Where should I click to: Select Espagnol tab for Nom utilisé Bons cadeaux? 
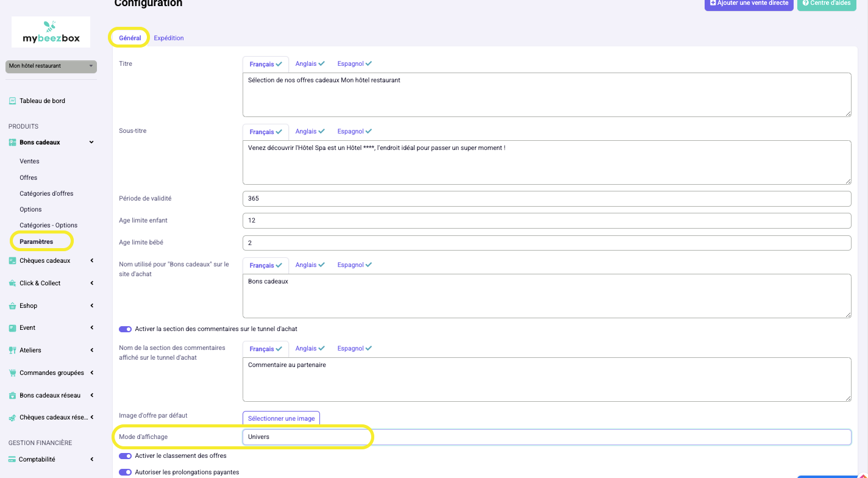tap(355, 265)
